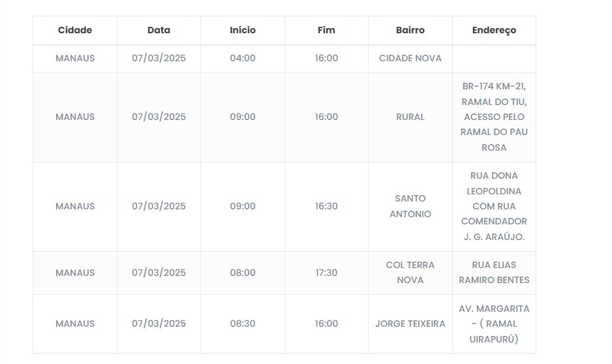Select the Rua Elias Ramiro Bentes address
The height and width of the screenshot is (364, 612).
[x=494, y=273]
